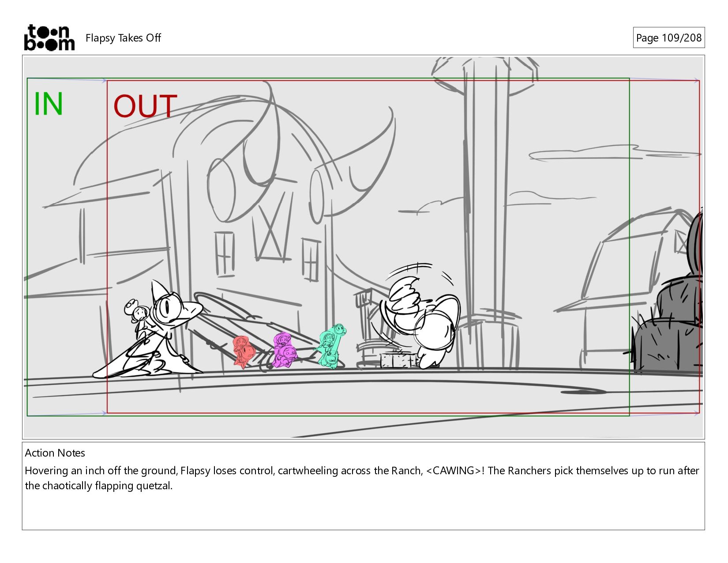
Task: Click the title 'Flapsy Takes Off'
Action: 123,38
